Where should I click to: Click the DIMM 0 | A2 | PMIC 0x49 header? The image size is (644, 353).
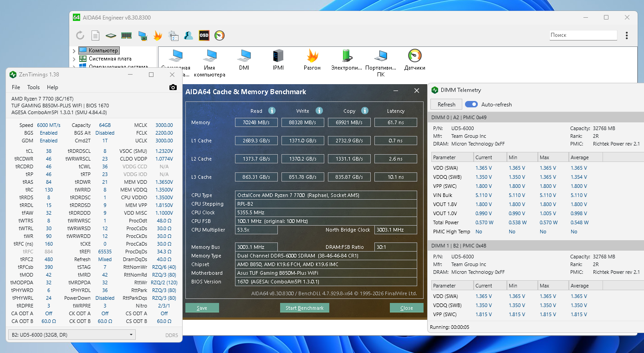coord(535,117)
